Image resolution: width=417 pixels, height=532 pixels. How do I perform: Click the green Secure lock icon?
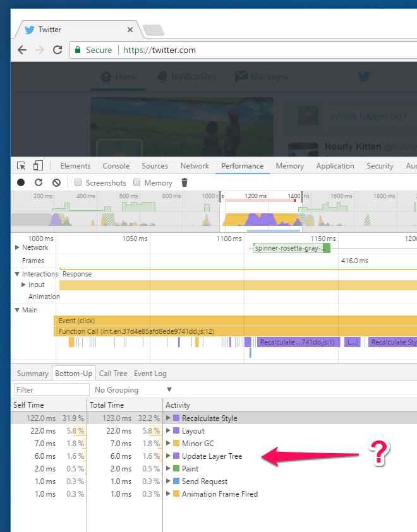click(x=78, y=50)
